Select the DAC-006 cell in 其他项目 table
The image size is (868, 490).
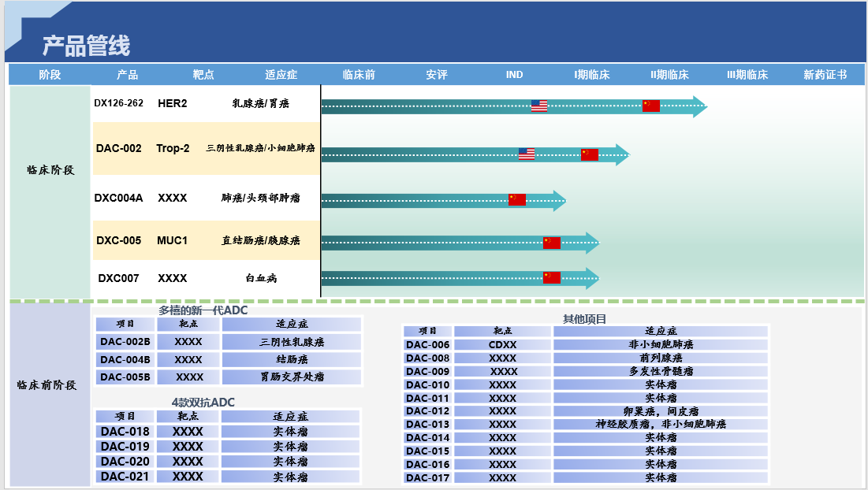(427, 345)
